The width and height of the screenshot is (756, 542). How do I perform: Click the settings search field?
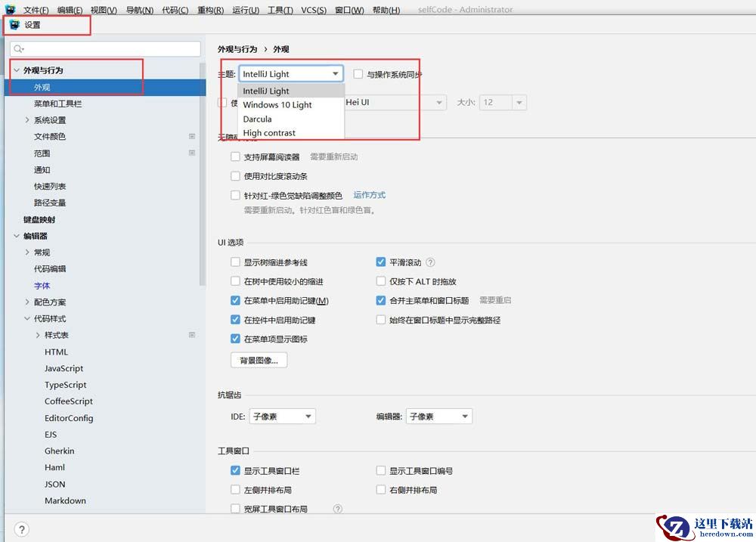(105, 48)
